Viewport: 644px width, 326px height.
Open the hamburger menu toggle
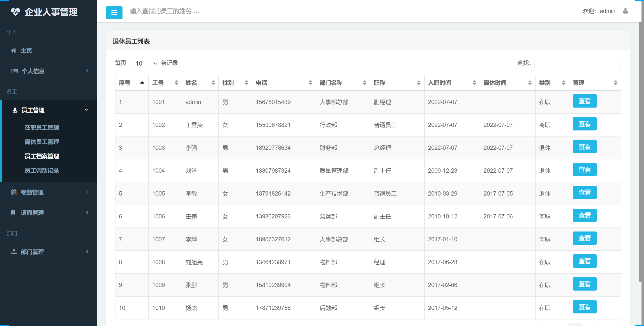click(114, 12)
